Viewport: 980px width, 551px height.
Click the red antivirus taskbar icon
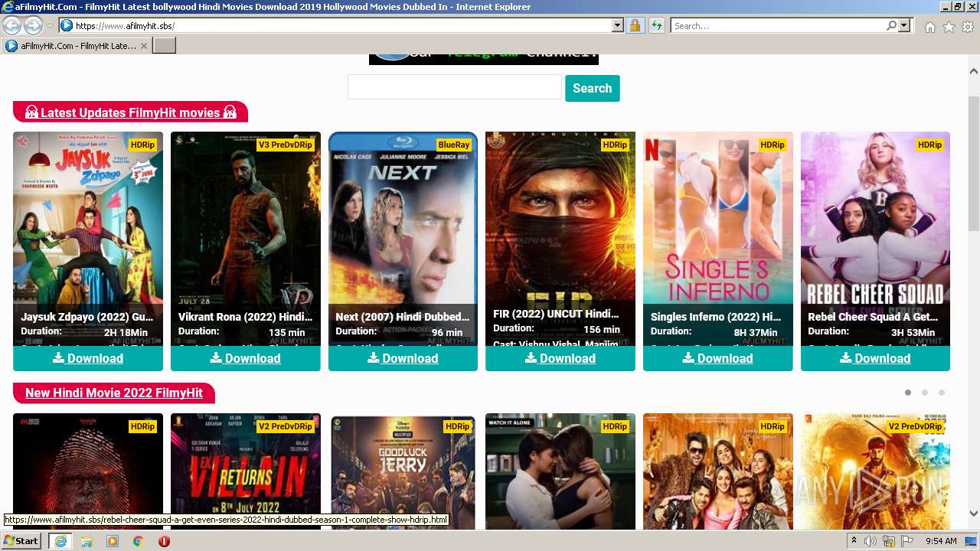tap(164, 541)
